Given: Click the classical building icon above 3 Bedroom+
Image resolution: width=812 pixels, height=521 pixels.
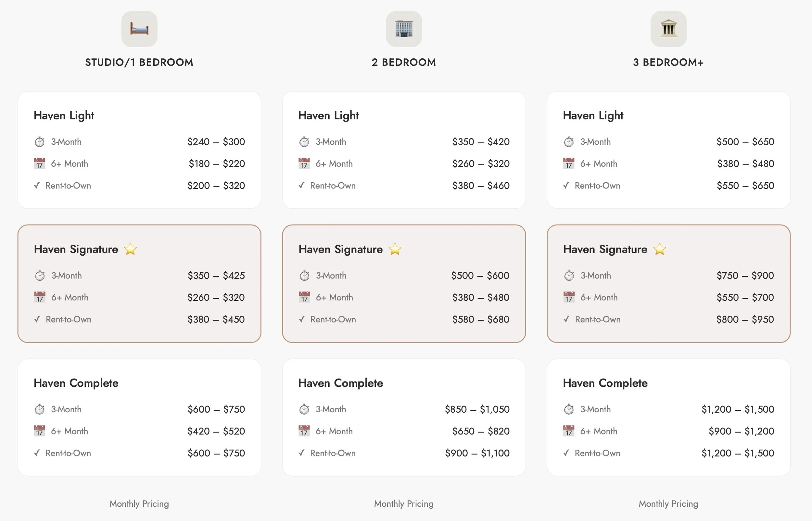Looking at the screenshot, I should pyautogui.click(x=668, y=29).
